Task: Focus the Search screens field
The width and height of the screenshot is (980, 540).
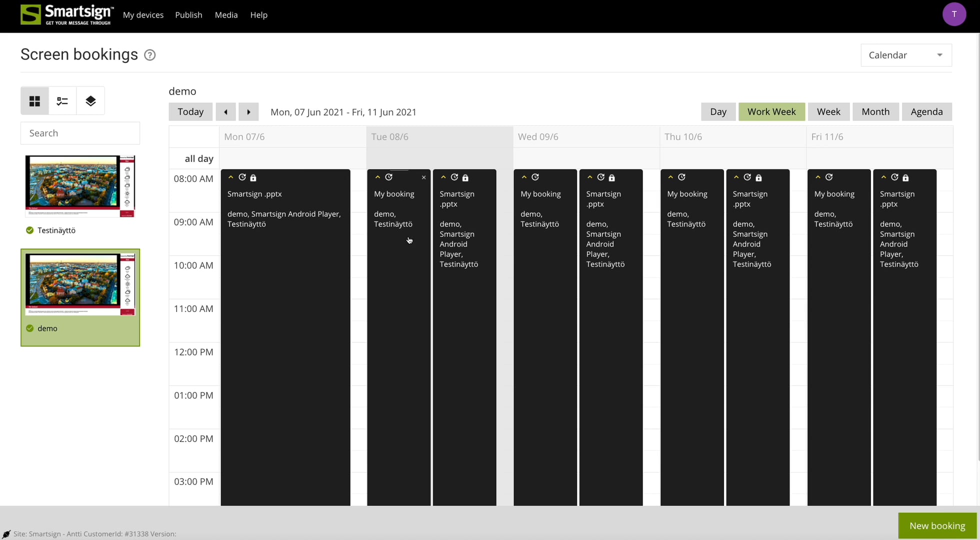Action: pyautogui.click(x=80, y=133)
